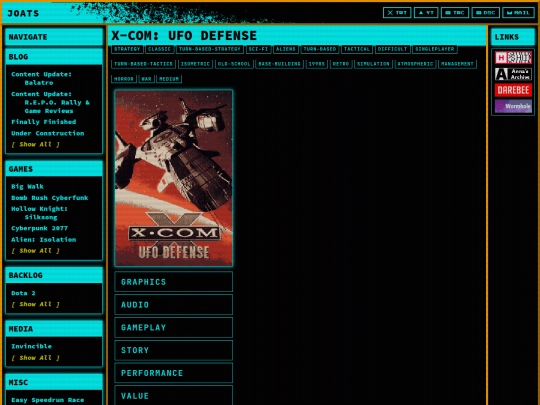Screen dimensions: 540x405
Task: Select the TURN-BASED-TACTICS tag
Action: tap(143, 64)
